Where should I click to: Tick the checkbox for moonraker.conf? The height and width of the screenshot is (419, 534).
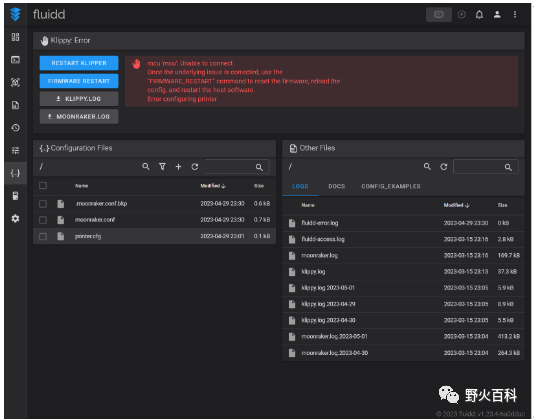pos(43,220)
